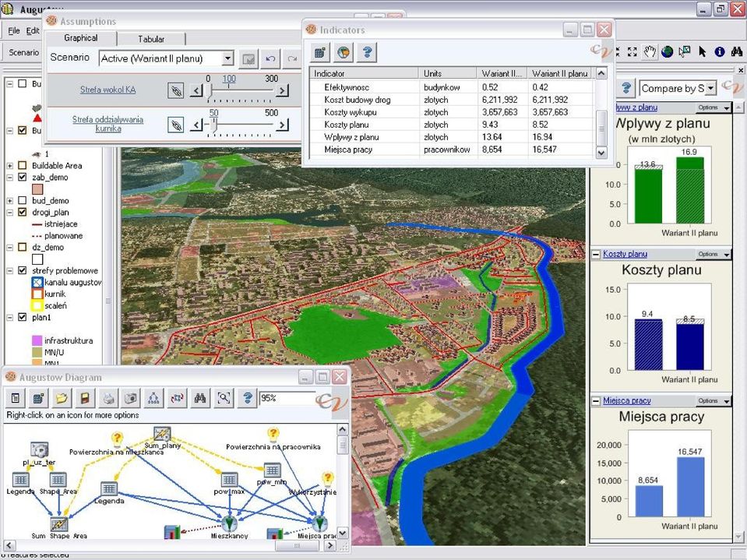Uncheck the strefy problemowe layer checkbox

(x=23, y=270)
